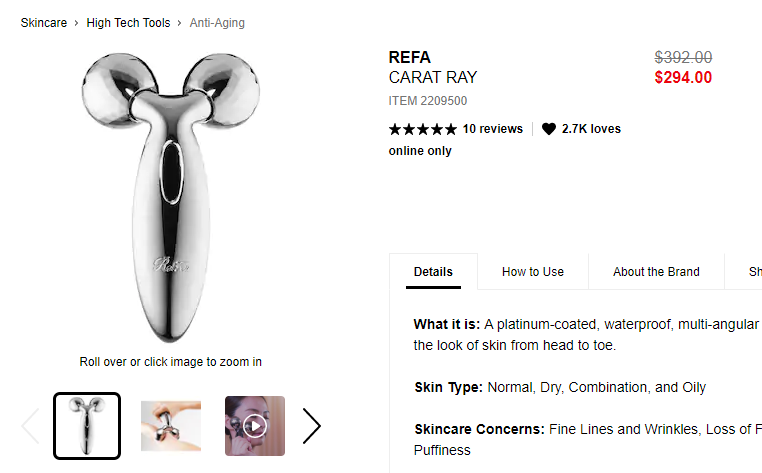Viewport: 762px width, 473px height.
Task: Click main product image to zoom
Action: (x=171, y=195)
